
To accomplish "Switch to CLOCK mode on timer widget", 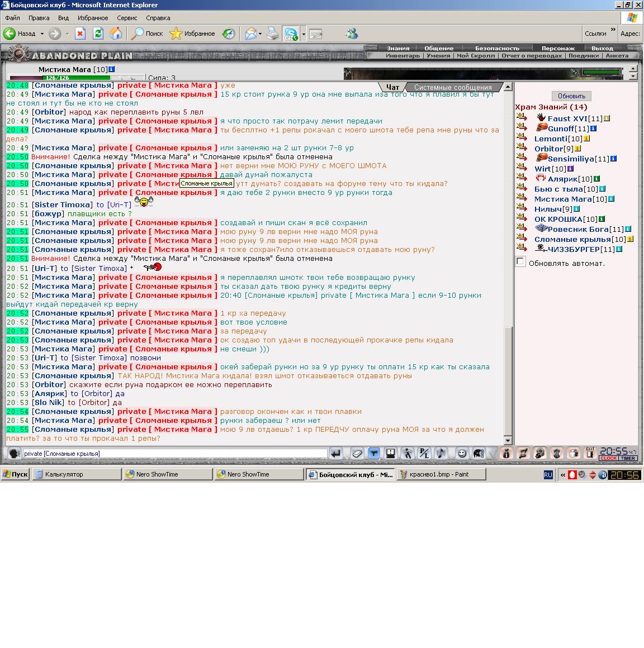I will pos(608,458).
